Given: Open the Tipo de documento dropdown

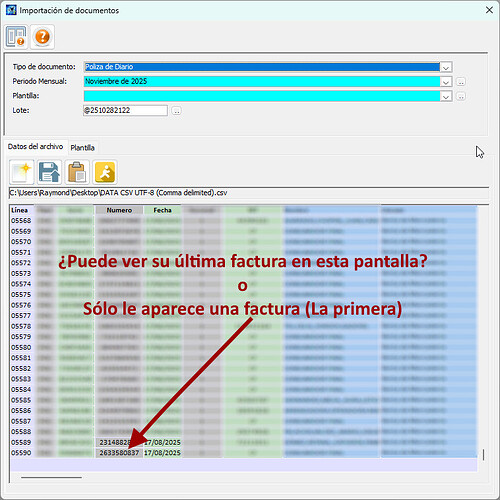Looking at the screenshot, I should pos(446,67).
